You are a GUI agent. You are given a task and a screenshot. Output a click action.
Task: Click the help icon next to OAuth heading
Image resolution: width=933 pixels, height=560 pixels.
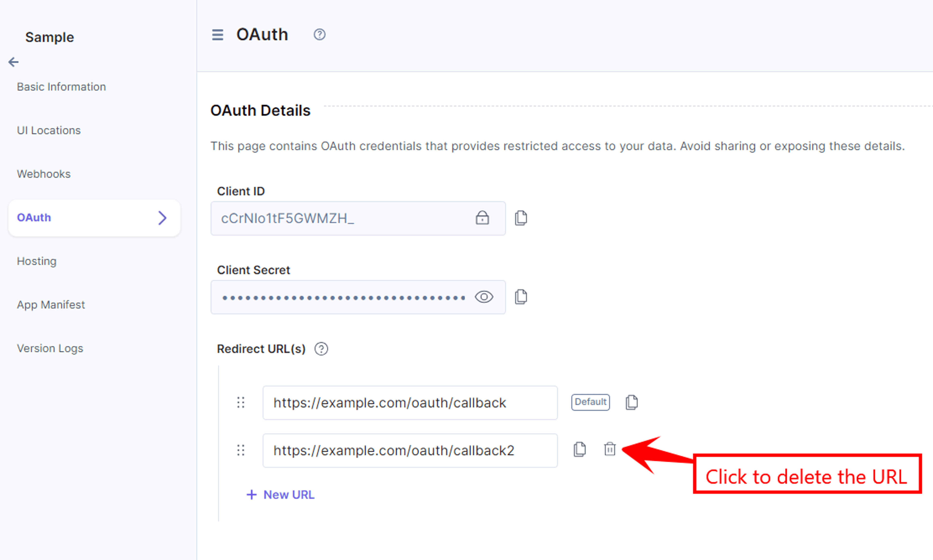319,35
